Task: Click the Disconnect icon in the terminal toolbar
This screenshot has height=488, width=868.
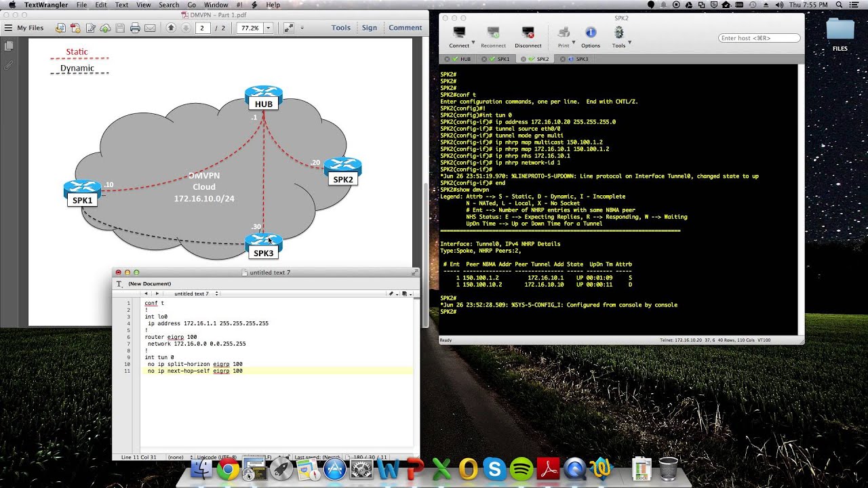Action: click(x=528, y=33)
